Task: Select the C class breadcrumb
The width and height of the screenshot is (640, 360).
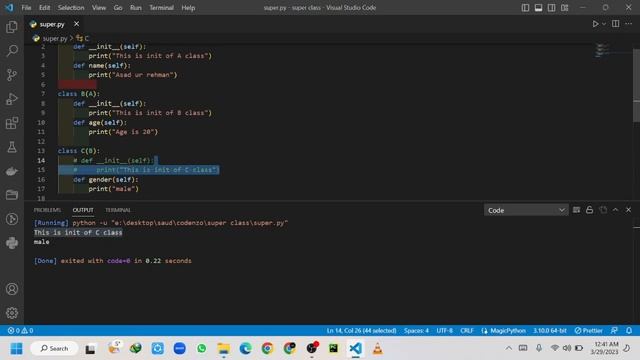Action: pos(82,38)
